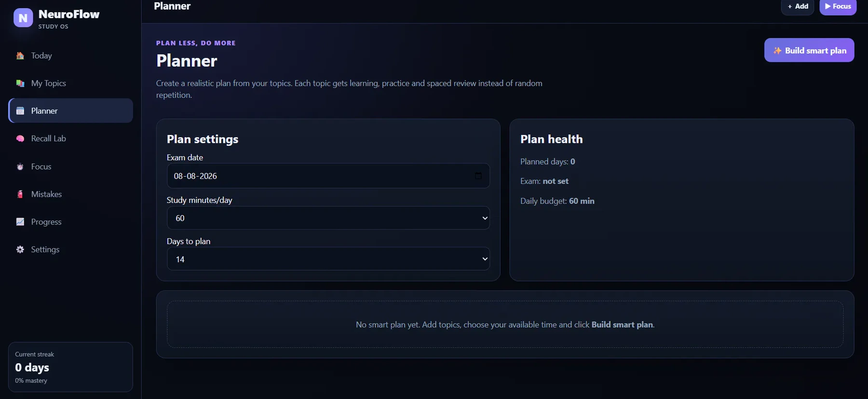The height and width of the screenshot is (399, 868).
Task: Click the + Add button
Action: [x=798, y=6]
